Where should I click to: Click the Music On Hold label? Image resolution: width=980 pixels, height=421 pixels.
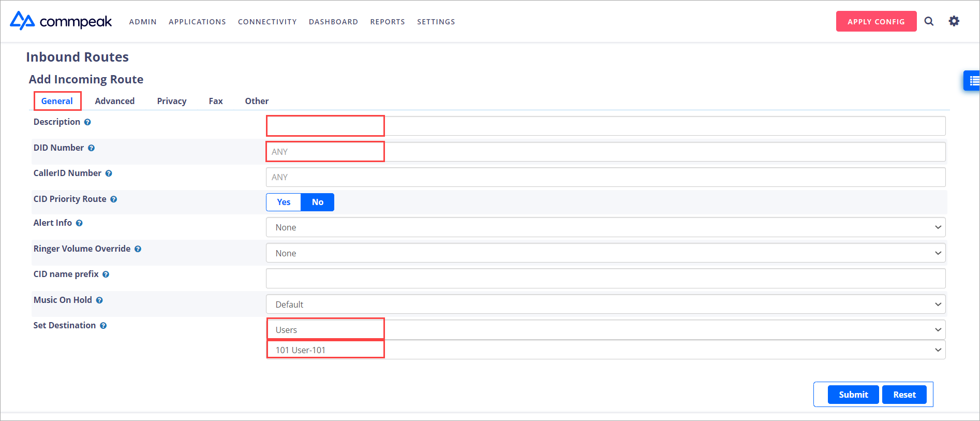pyautogui.click(x=63, y=300)
